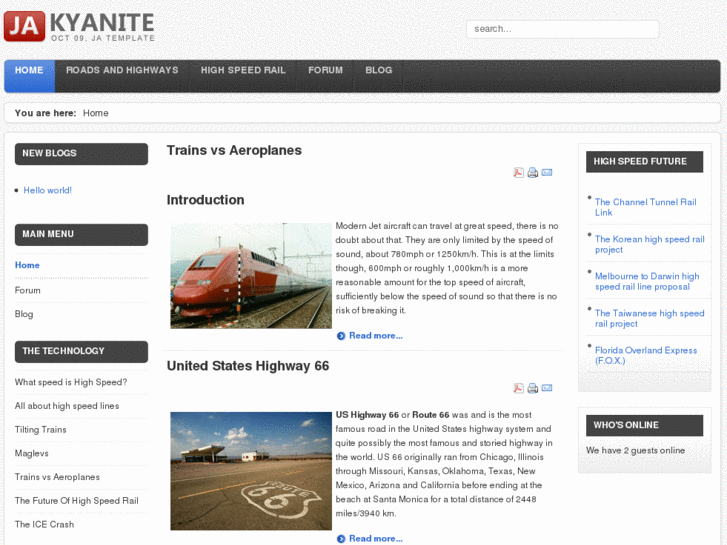Click Home breadcrumb link

point(96,113)
